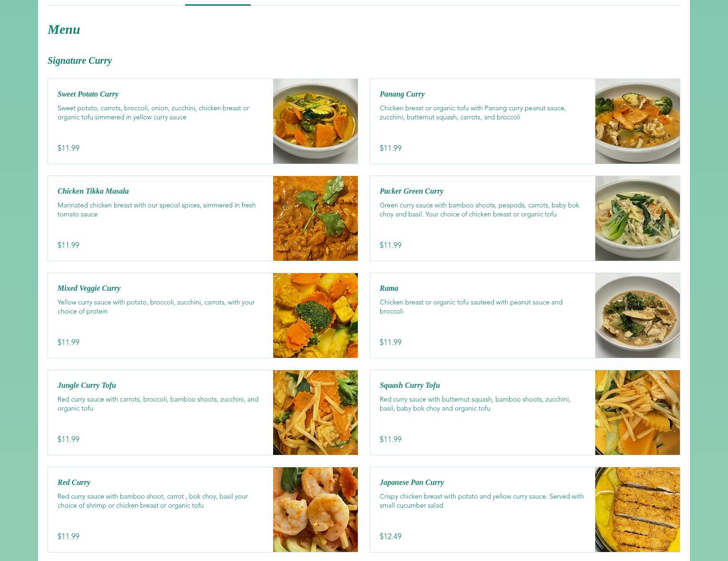This screenshot has height=561, width=728.
Task: Open the Sweet Potato Curry photo
Action: click(x=315, y=121)
